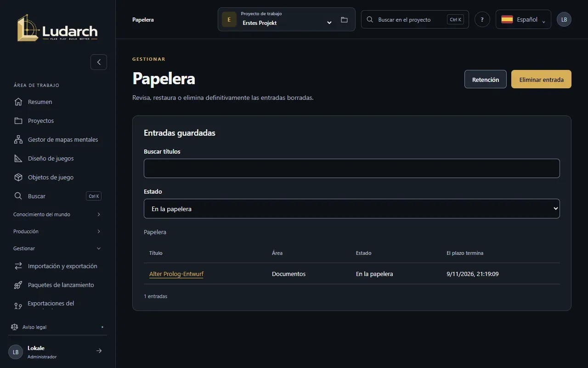Expand the Producción section
588x368 pixels.
[57, 231]
